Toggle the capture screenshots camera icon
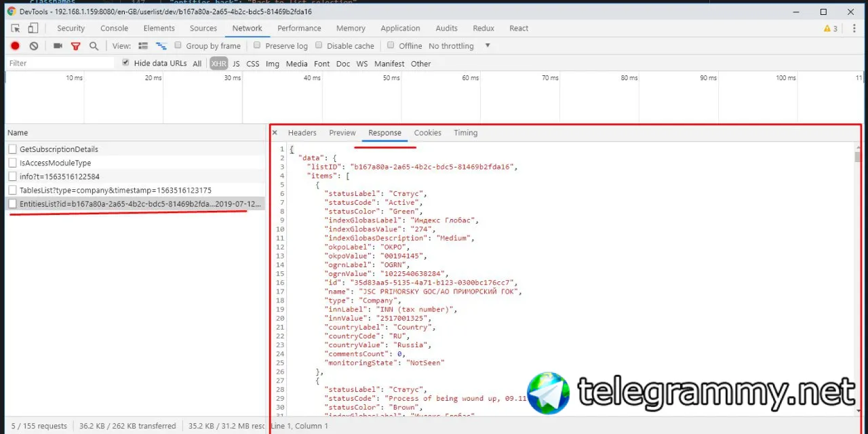The height and width of the screenshot is (434, 868). pyautogui.click(x=58, y=46)
